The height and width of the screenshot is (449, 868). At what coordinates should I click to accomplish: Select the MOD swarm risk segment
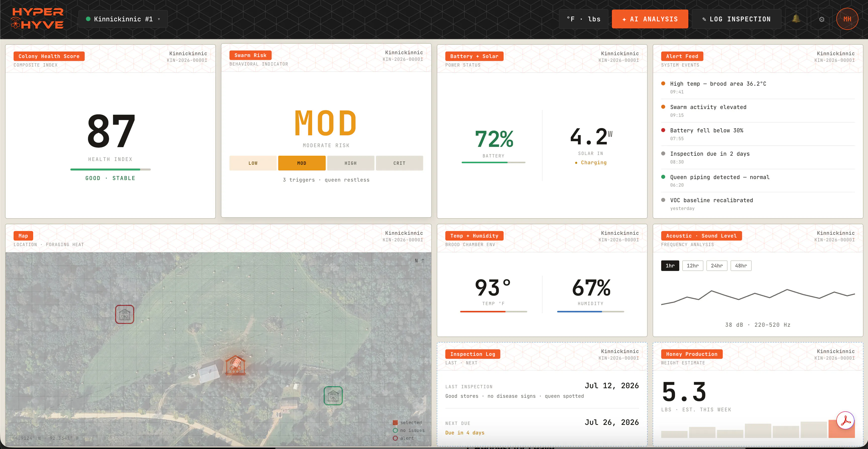(x=302, y=163)
